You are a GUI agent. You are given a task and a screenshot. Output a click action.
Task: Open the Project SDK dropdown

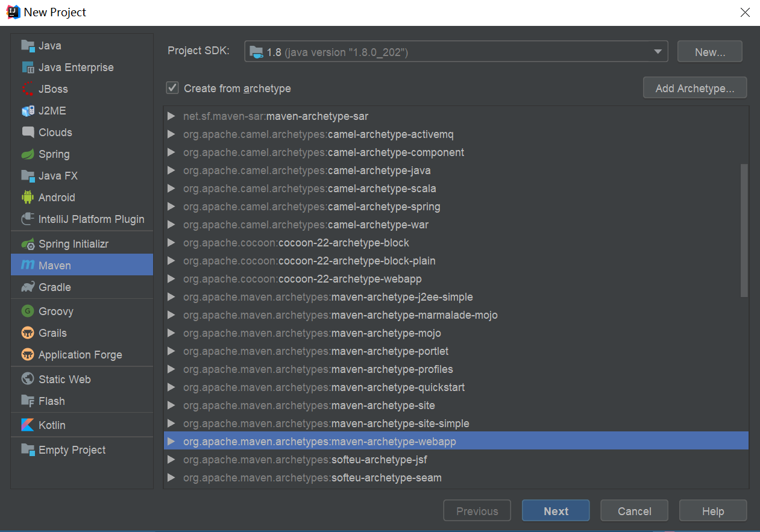coord(658,52)
